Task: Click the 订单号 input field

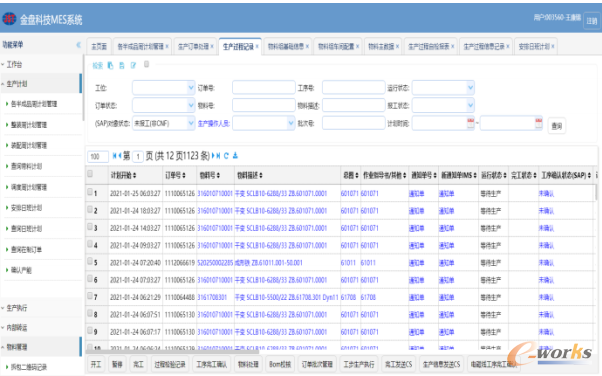Action: [263, 88]
